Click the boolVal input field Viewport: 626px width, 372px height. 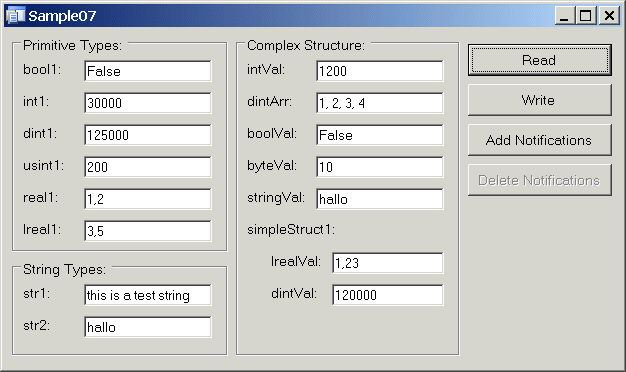pyautogui.click(x=380, y=135)
